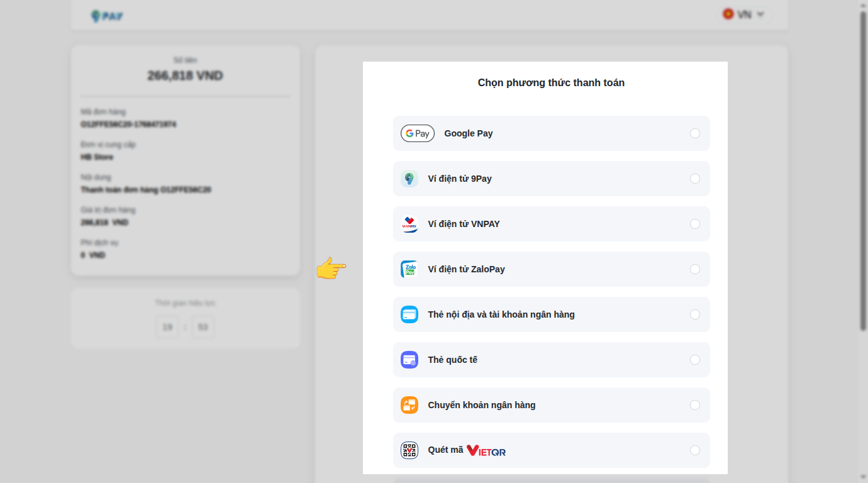Select the Ví điện tử VNPAY radio button

click(x=694, y=224)
